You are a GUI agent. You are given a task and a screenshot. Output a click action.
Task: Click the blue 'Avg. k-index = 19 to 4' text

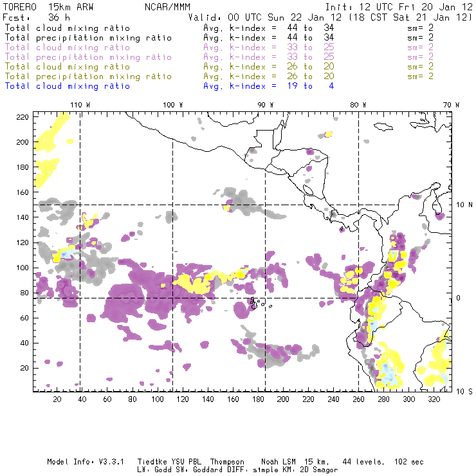(x=269, y=86)
